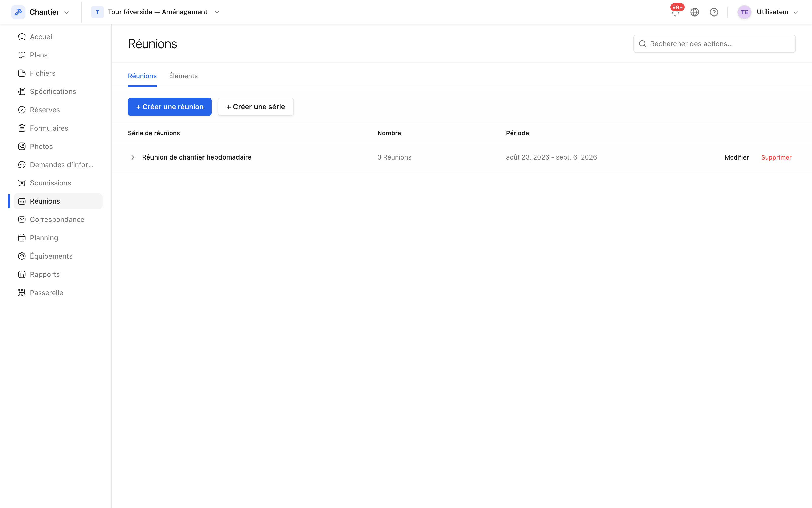The width and height of the screenshot is (812, 508).
Task: Click the Spécifications notebook icon
Action: (22, 91)
